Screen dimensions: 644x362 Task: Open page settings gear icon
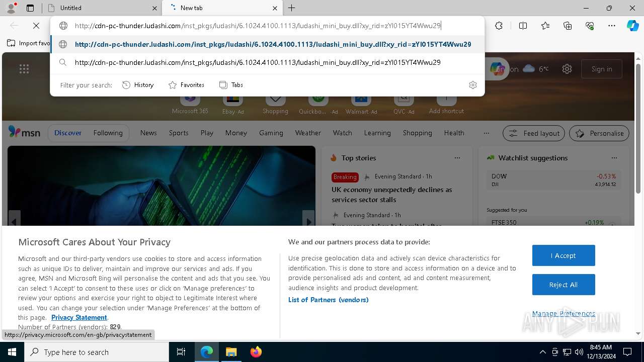[x=567, y=69]
